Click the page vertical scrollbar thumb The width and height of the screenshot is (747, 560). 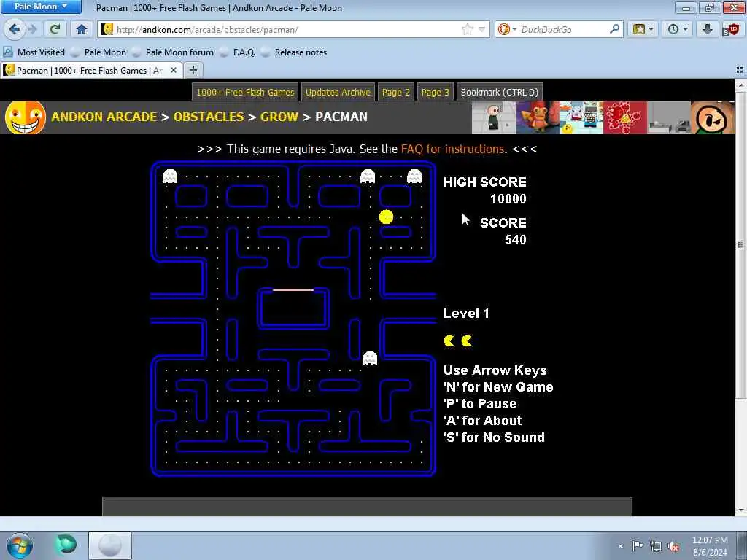coord(740,245)
